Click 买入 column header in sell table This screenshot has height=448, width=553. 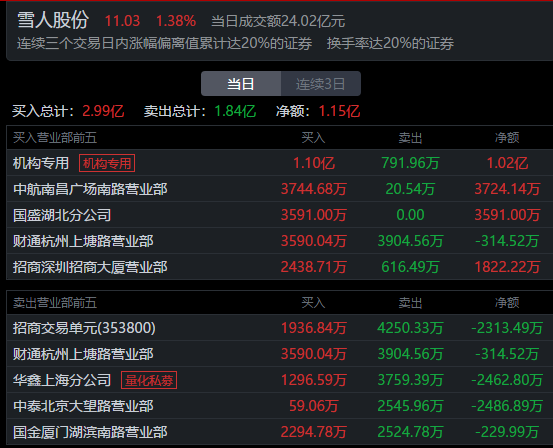[x=314, y=303]
